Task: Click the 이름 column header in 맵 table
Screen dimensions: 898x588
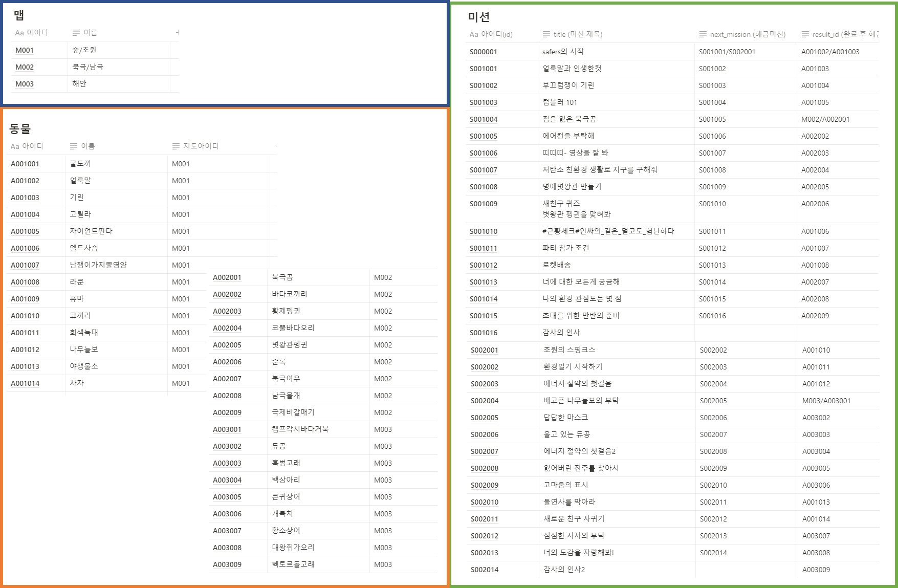Action: tap(85, 33)
